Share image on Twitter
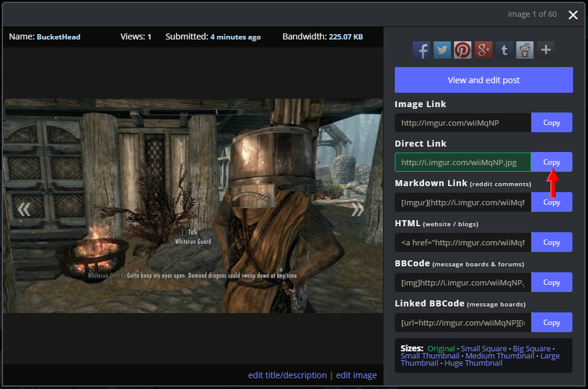The width and height of the screenshot is (588, 389). [x=442, y=50]
